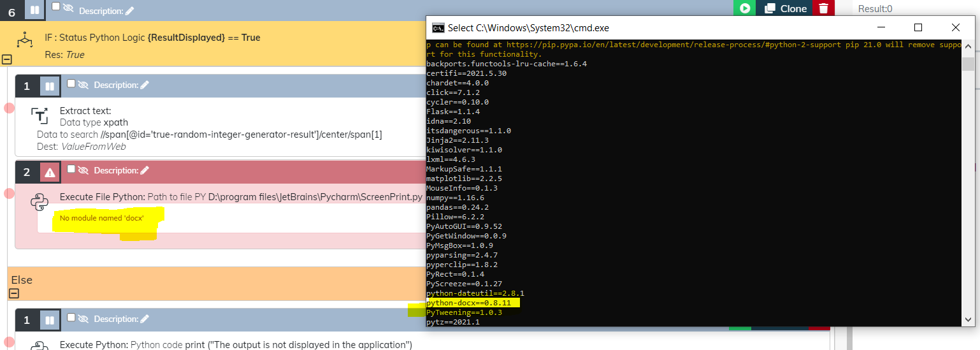
Task: Click the 'No module named docx' error message
Action: click(x=102, y=219)
